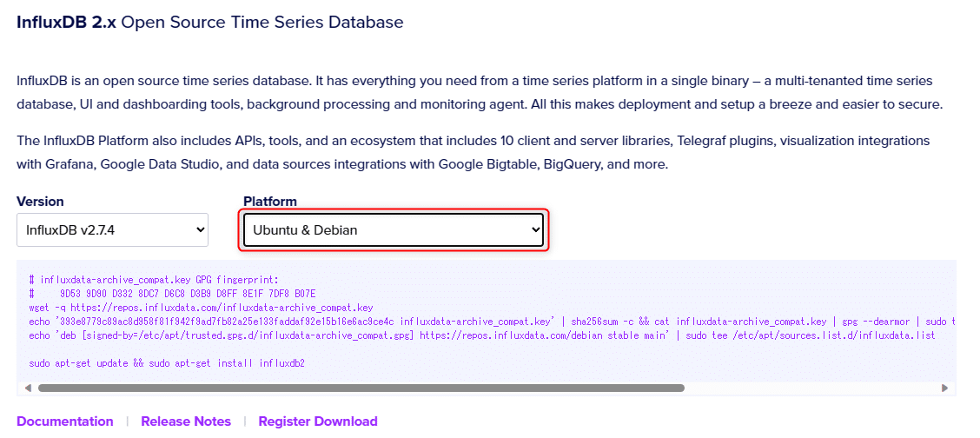This screenshot has width=980, height=438.
Task: Click the Version field label
Action: pos(40,202)
